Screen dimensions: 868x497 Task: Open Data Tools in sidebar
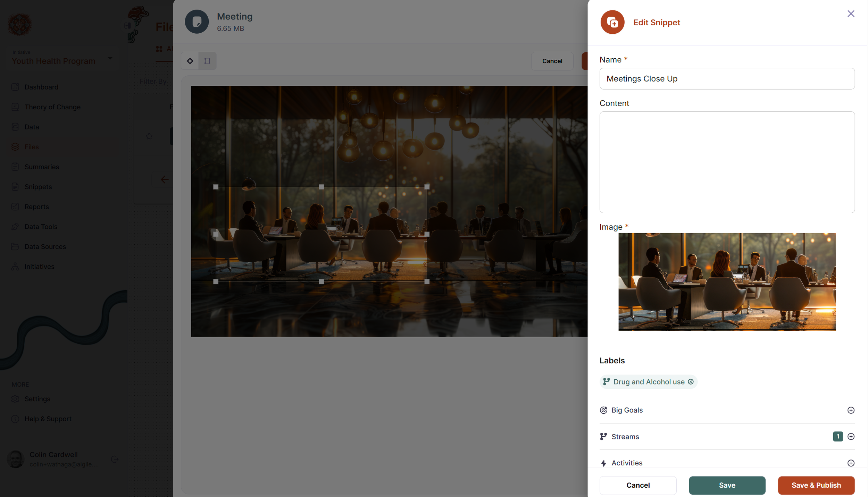click(41, 227)
